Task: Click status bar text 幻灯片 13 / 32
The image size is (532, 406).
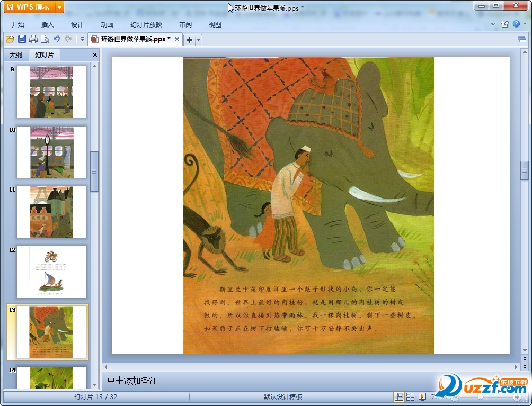Action: click(96, 397)
